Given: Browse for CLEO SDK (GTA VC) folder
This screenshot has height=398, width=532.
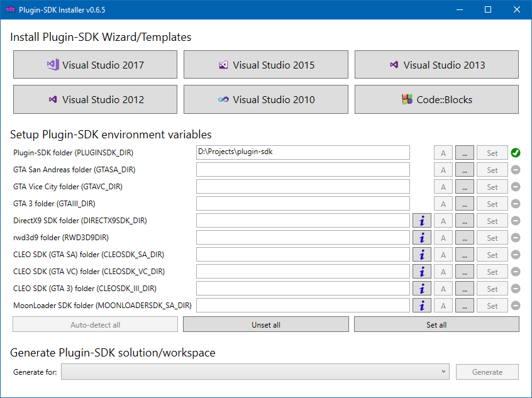Looking at the screenshot, I should (465, 272).
